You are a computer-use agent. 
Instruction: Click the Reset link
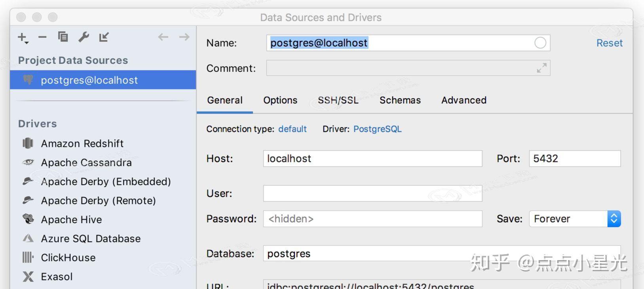[609, 43]
